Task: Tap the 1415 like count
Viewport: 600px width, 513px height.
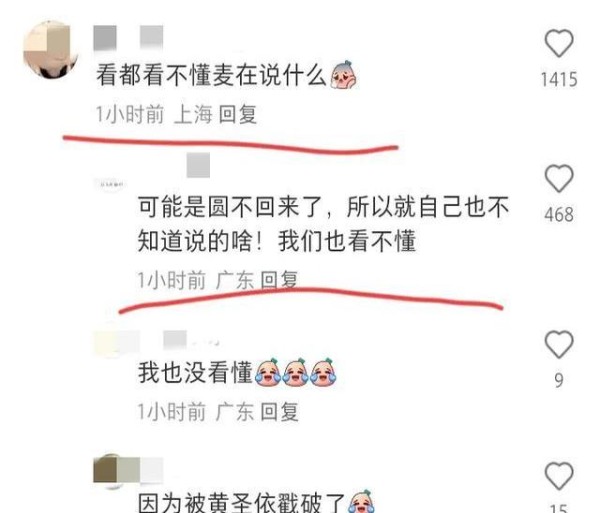Action: (x=559, y=80)
